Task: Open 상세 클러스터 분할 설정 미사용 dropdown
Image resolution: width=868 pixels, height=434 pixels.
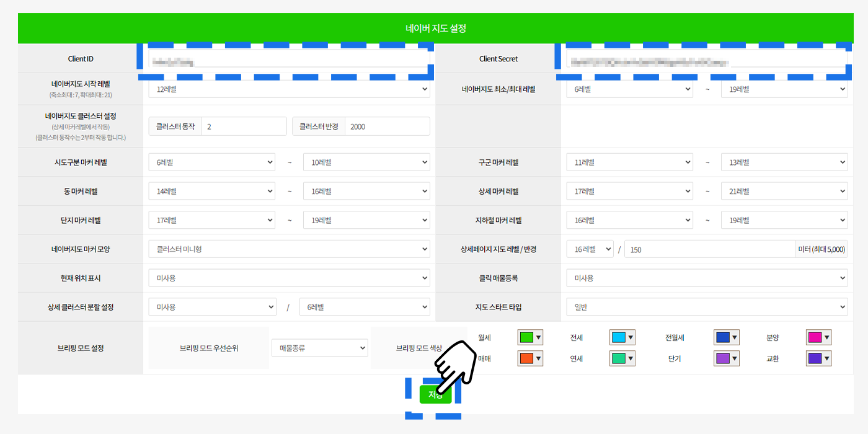Action: [212, 307]
